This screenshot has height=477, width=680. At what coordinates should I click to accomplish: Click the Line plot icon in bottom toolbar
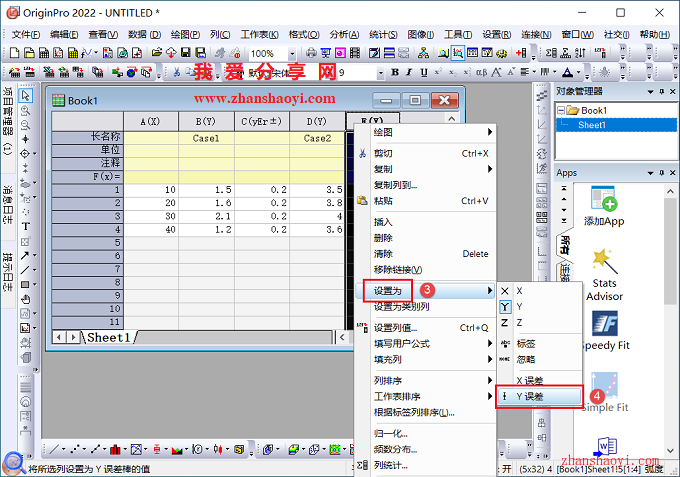[x=54, y=450]
